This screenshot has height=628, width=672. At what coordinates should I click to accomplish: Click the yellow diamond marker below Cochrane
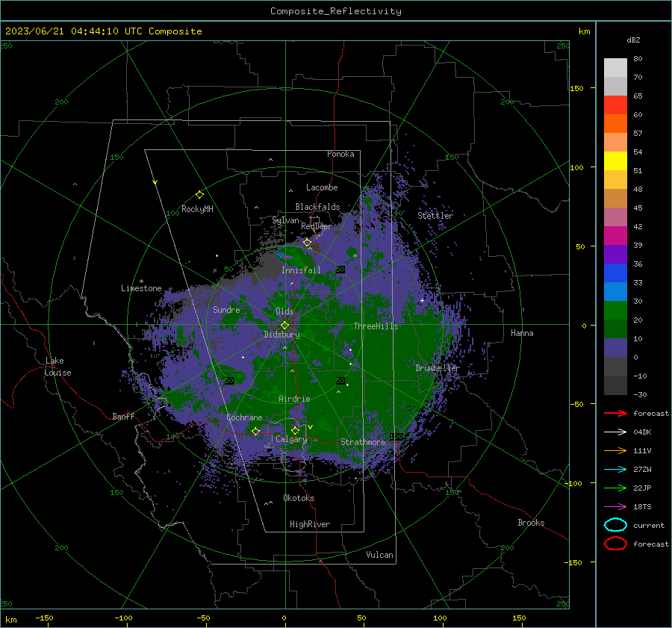(x=255, y=431)
